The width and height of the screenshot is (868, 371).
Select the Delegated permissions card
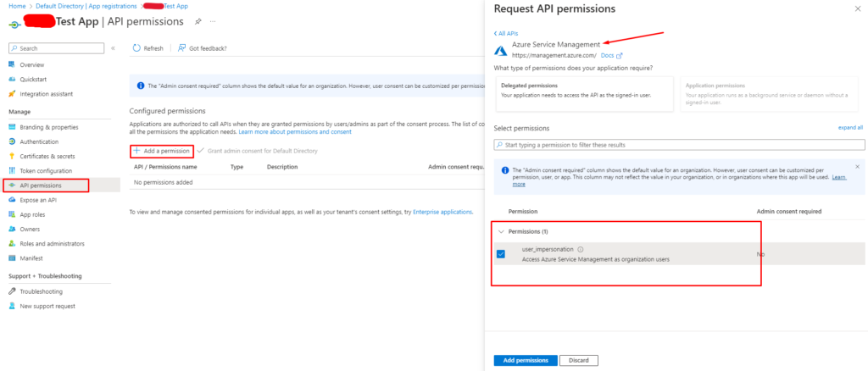pyautogui.click(x=583, y=94)
